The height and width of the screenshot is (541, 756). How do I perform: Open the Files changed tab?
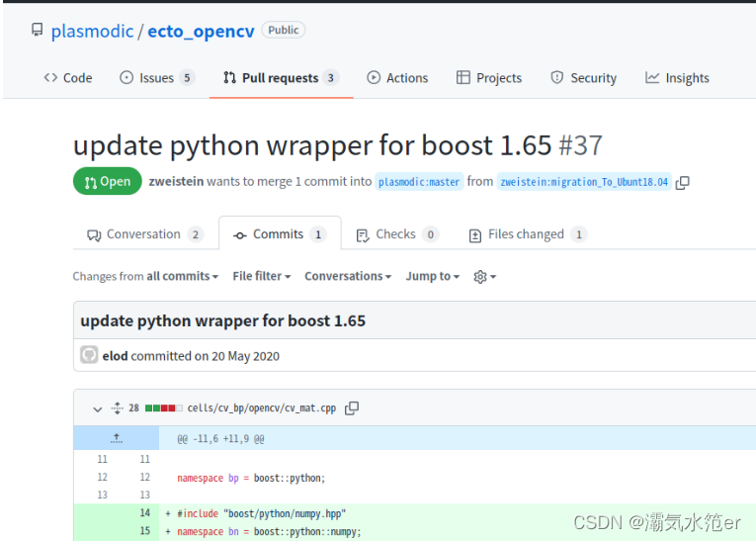(528, 234)
